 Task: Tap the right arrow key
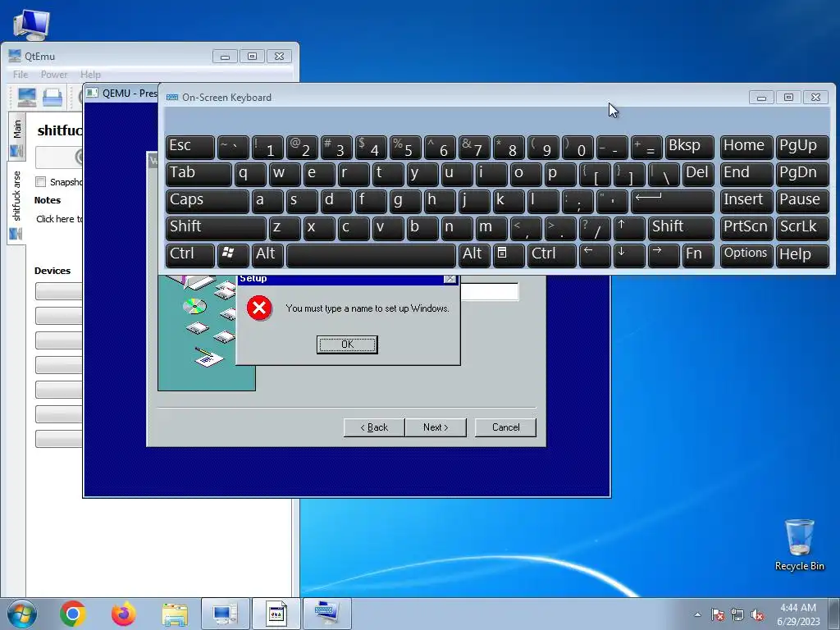664,255
